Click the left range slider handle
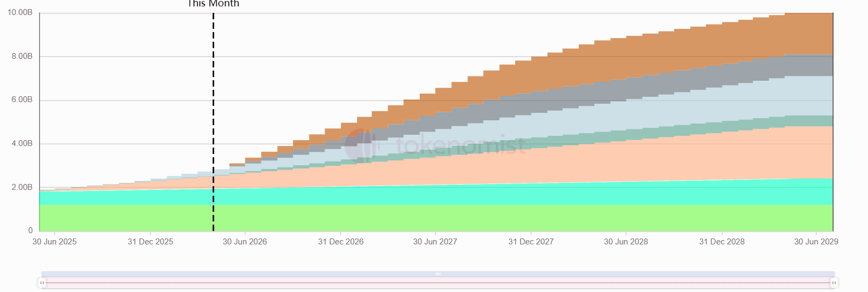The width and height of the screenshot is (868, 292). point(42,282)
